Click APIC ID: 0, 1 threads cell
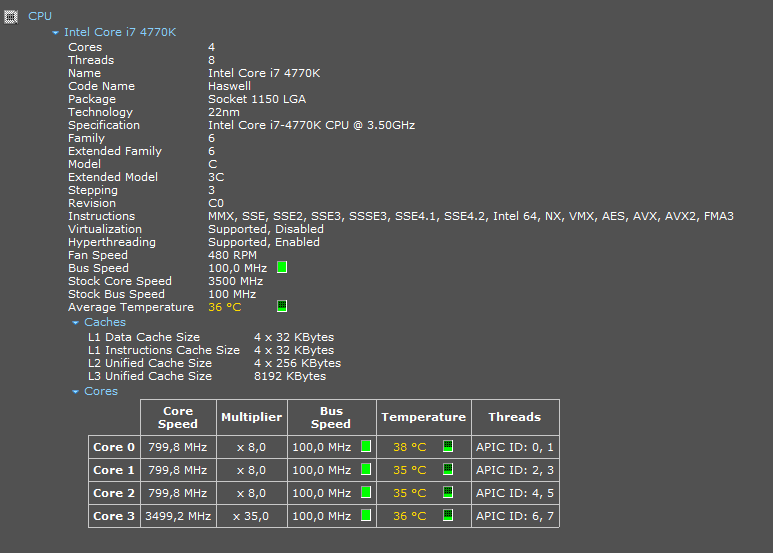 [x=515, y=447]
